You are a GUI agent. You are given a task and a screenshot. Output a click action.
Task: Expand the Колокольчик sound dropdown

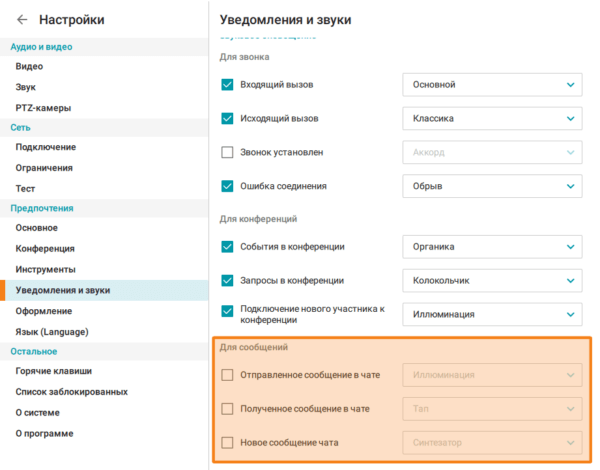[x=491, y=281]
